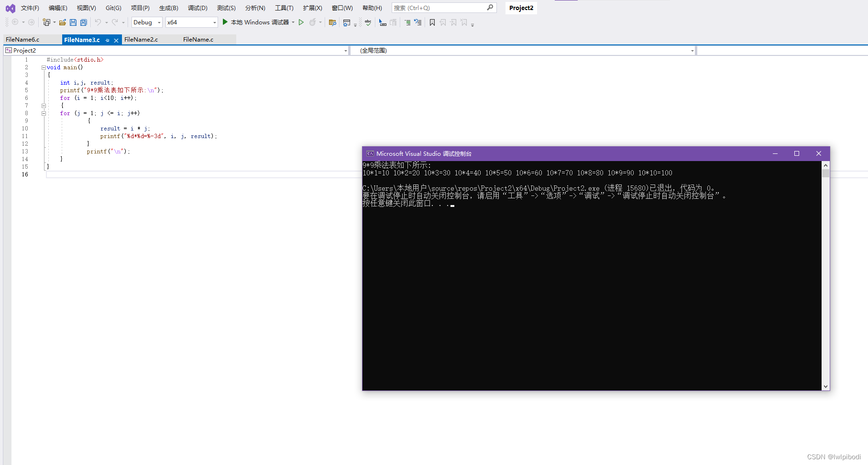Open the 文件(F) menu

click(30, 8)
